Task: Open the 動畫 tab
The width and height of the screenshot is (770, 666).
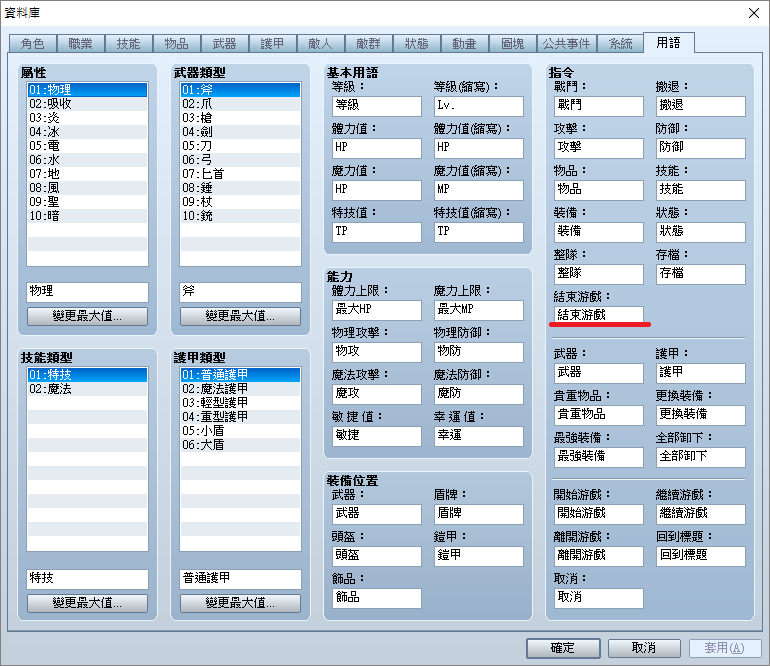Action: pos(465,44)
